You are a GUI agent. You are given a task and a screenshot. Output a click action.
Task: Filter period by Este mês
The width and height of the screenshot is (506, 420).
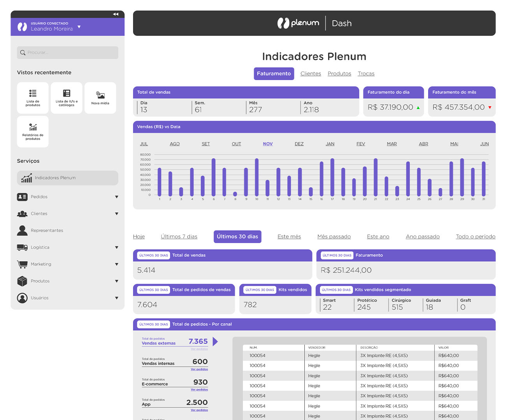click(x=289, y=236)
